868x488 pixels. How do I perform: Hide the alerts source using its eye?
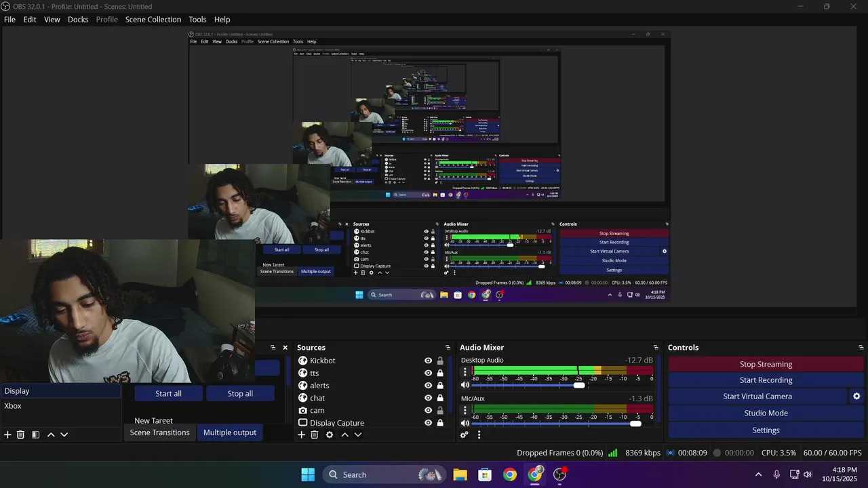tap(428, 386)
